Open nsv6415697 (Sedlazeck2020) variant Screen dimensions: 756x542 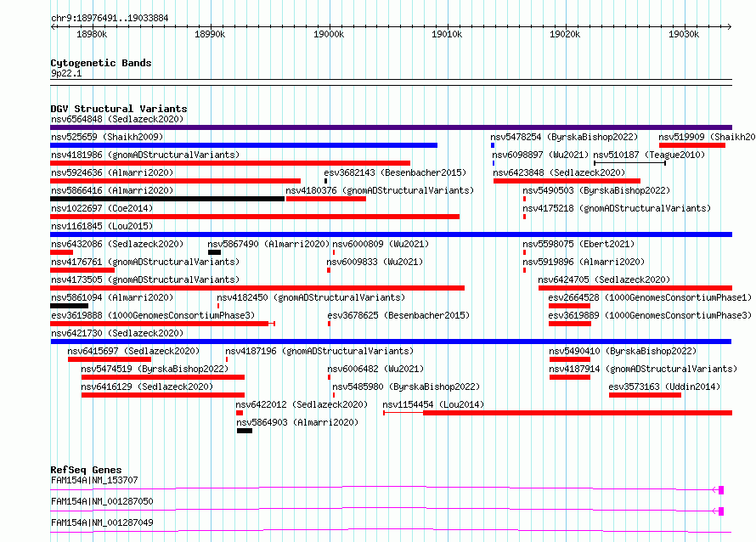(x=133, y=351)
